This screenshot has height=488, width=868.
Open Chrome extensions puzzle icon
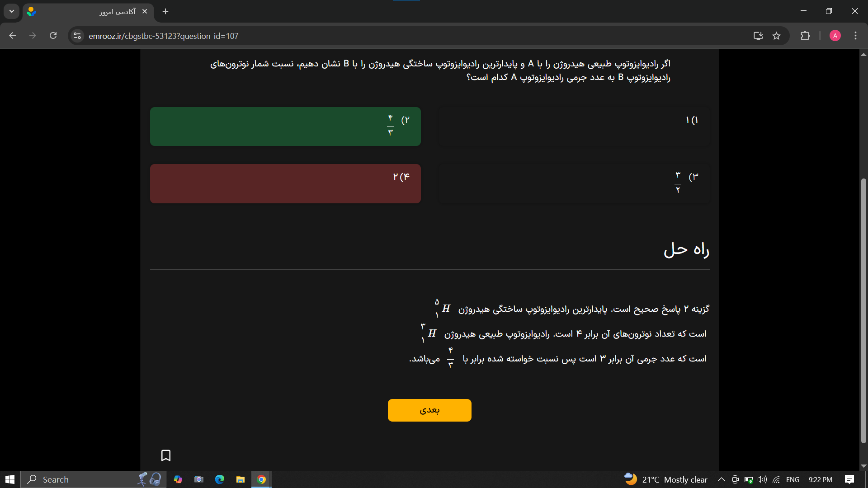click(x=805, y=36)
